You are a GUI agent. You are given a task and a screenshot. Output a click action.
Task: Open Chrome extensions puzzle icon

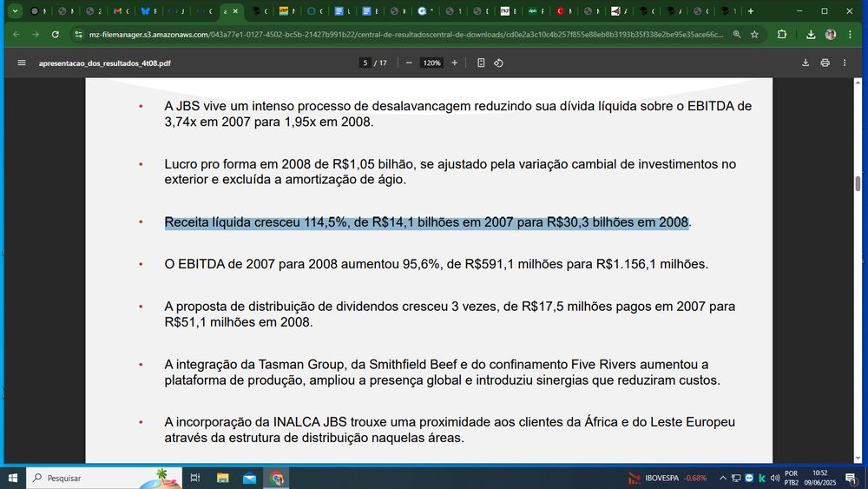coord(782,35)
